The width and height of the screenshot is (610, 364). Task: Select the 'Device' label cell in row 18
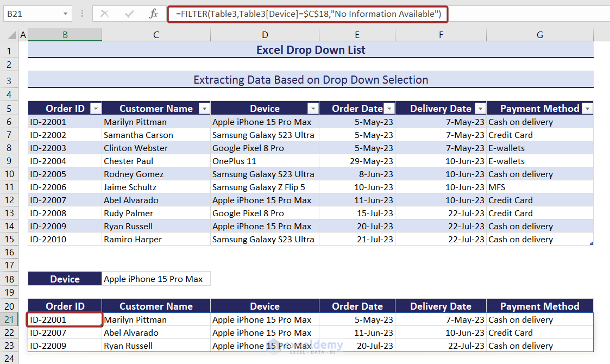(65, 279)
